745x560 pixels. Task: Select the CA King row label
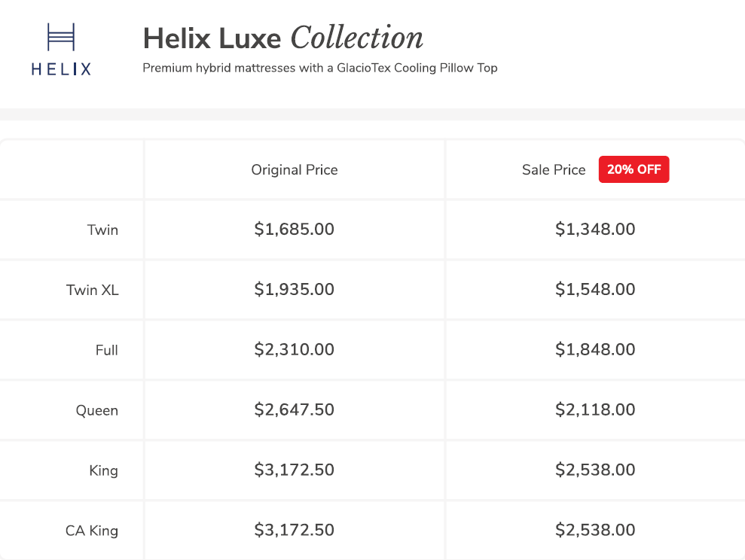[92, 531]
